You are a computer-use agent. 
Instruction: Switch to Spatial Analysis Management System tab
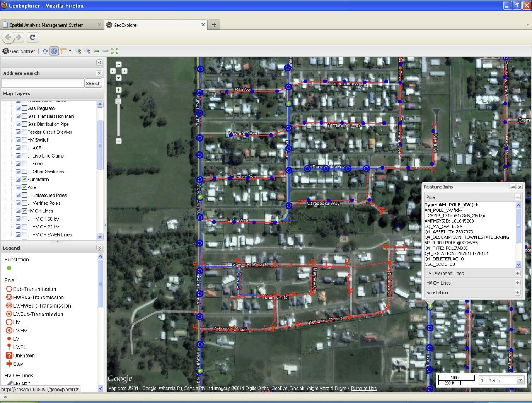point(50,25)
